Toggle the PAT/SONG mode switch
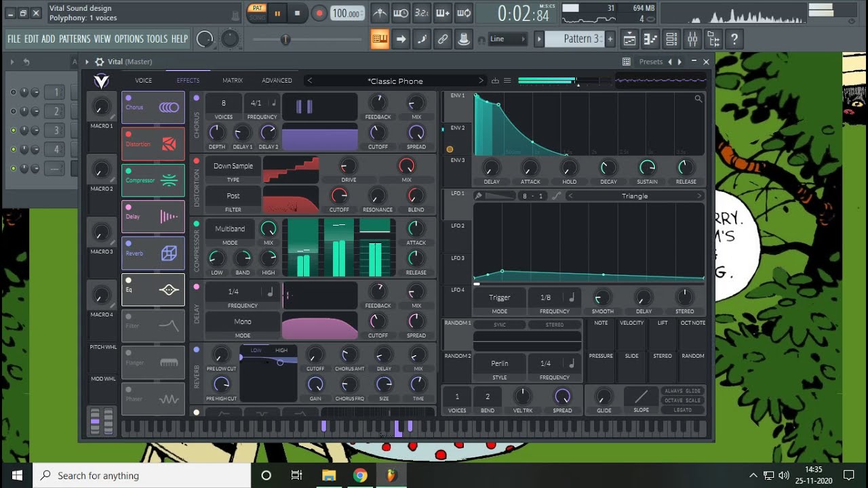The width and height of the screenshot is (868, 488). coord(257,13)
